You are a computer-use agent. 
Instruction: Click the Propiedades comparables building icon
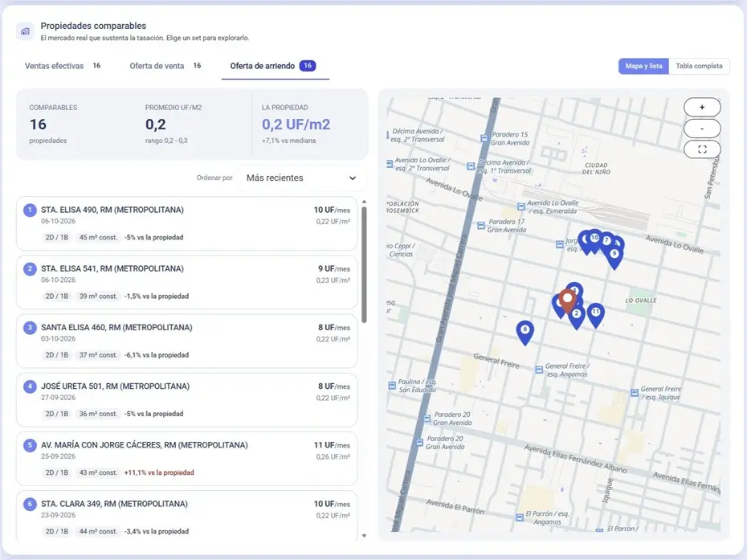click(x=25, y=31)
